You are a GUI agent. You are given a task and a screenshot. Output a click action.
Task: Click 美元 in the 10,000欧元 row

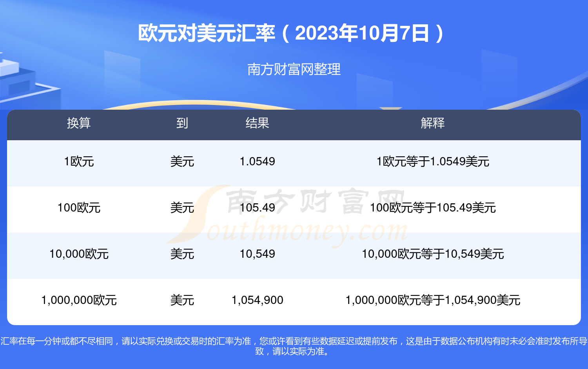pos(182,254)
